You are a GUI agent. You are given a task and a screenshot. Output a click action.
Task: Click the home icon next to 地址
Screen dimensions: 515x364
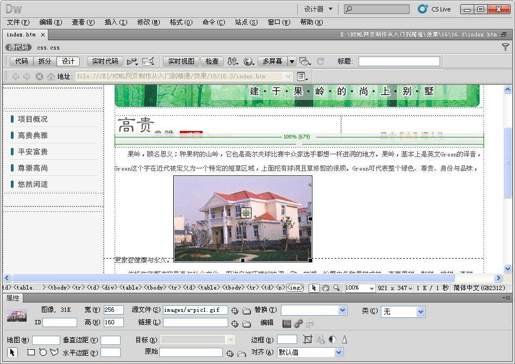tap(51, 76)
